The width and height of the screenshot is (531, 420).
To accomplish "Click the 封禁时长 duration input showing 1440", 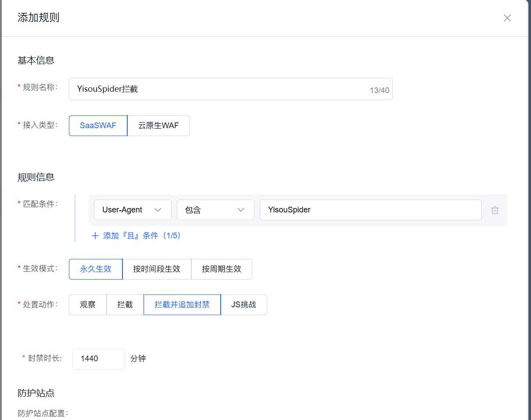I will (98, 359).
